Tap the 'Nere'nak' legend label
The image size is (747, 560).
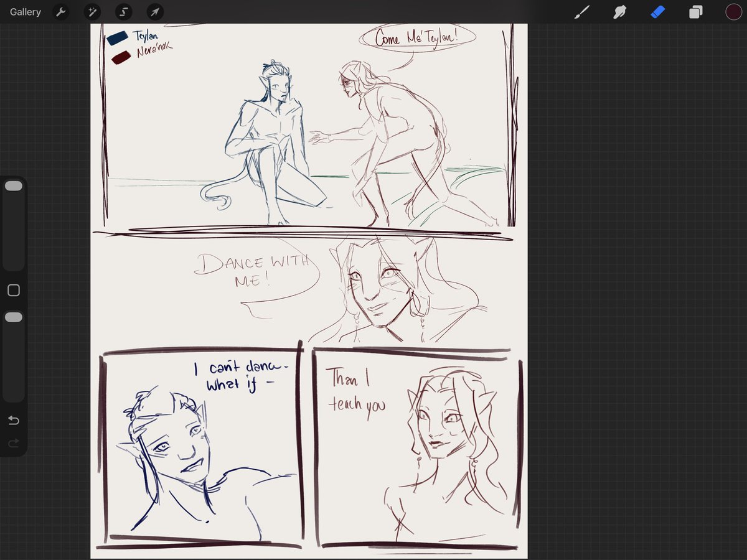[x=154, y=50]
